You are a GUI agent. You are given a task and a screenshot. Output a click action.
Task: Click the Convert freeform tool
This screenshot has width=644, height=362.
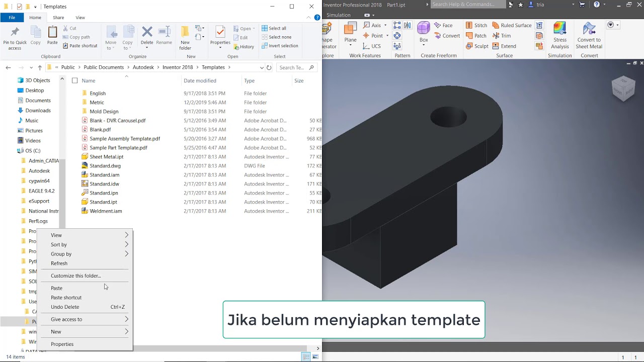pos(447,36)
